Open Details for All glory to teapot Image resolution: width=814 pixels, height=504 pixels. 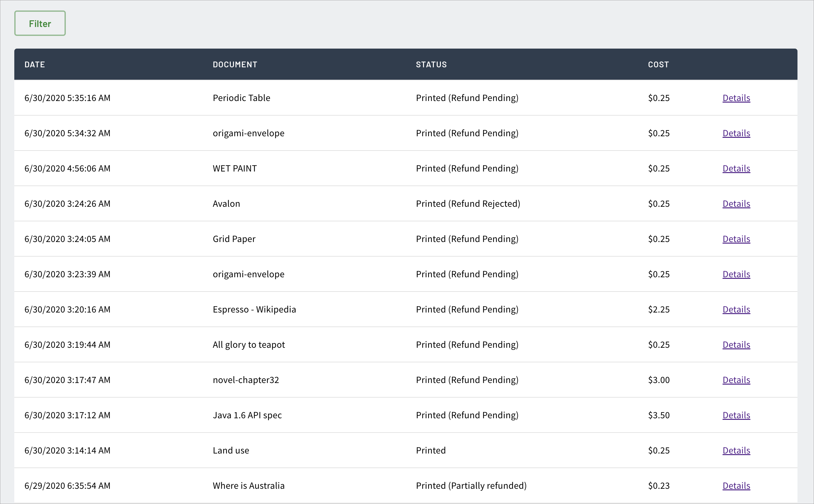click(736, 345)
